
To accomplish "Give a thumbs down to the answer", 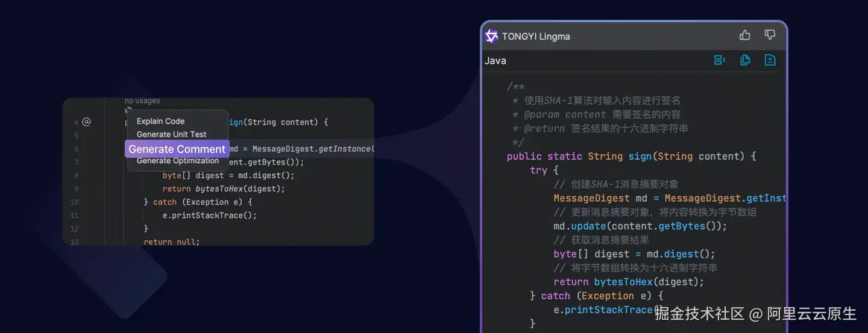I will 770,36.
